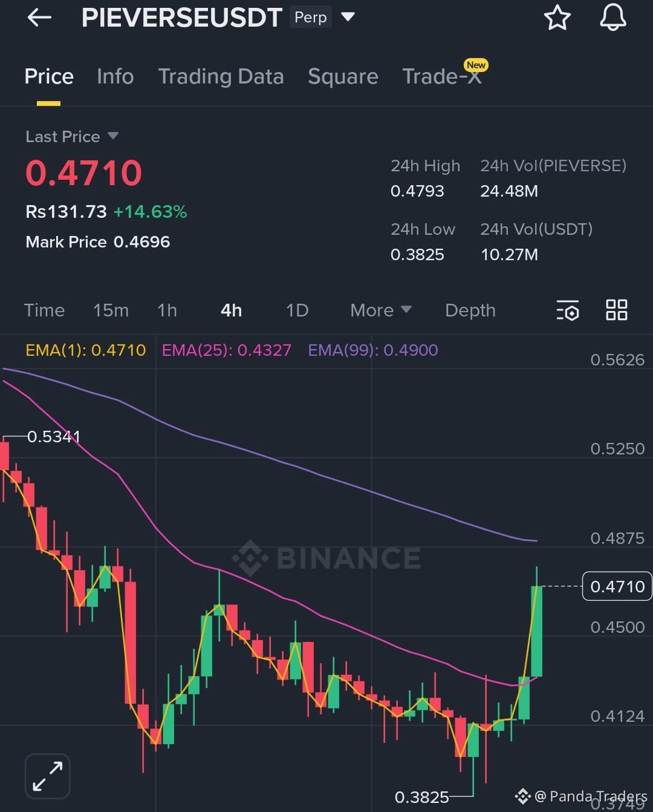Screen dimensions: 653x812
Task: Tap the EMA(99): 0.4900 indicator label
Action: (373, 350)
